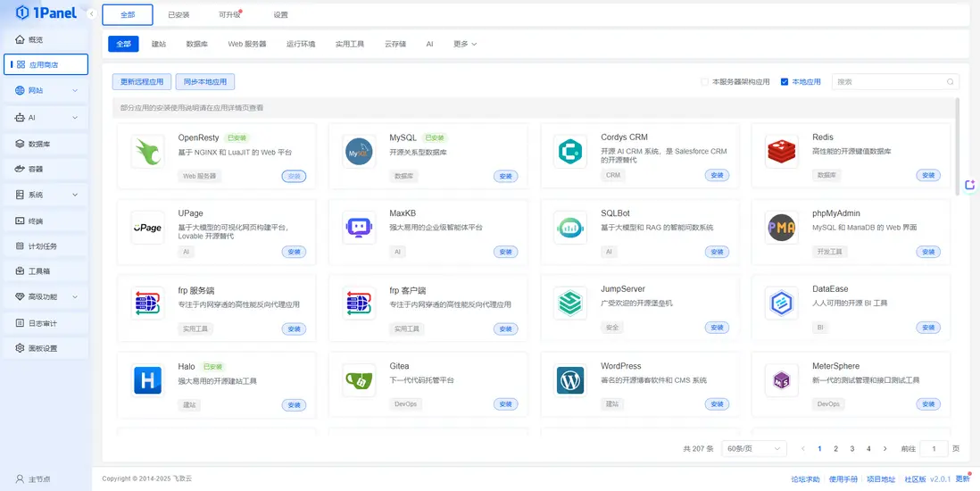980x491 pixels.
Task: Click 更新远程应用 button
Action: (142, 82)
